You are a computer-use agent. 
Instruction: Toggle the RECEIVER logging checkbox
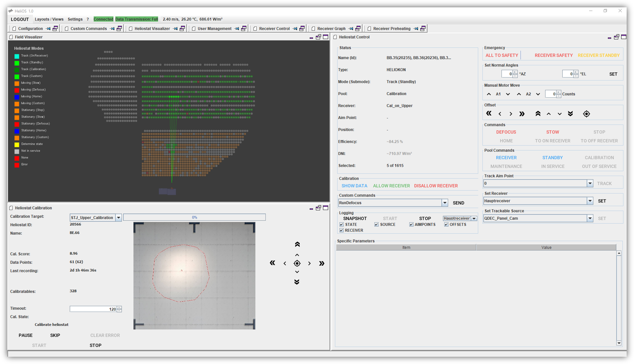tap(342, 230)
